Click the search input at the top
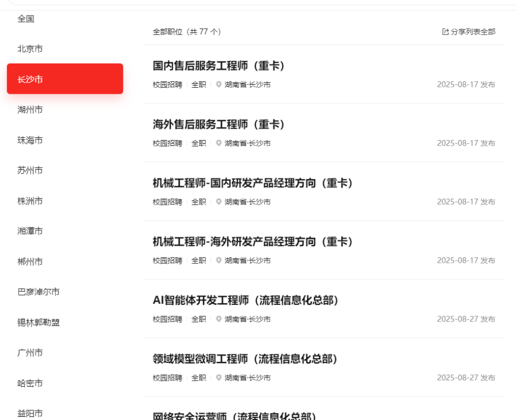This screenshot has height=420, width=517. click(x=258, y=3)
